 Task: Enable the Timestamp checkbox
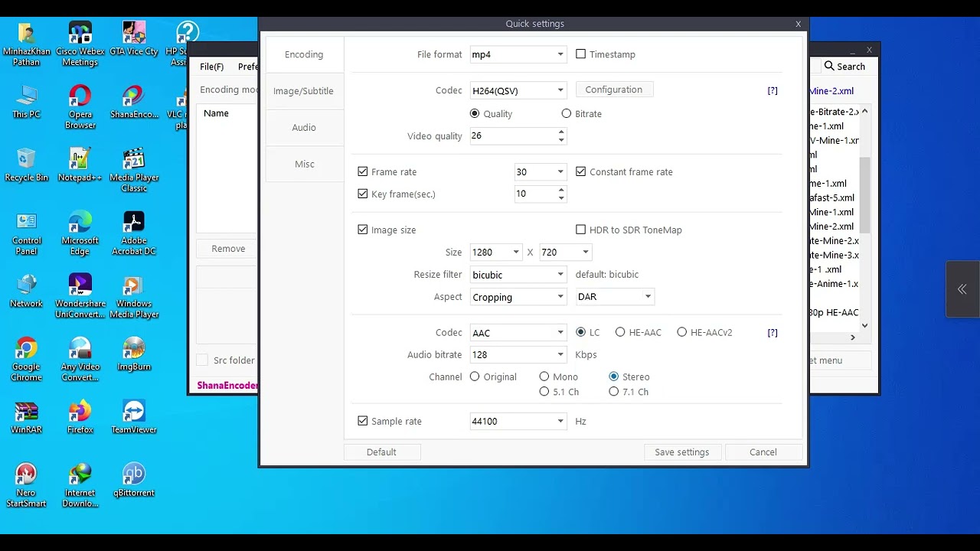click(x=580, y=54)
